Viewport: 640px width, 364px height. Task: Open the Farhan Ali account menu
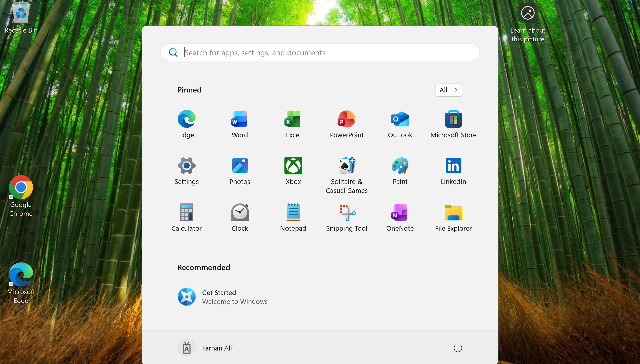pyautogui.click(x=205, y=348)
